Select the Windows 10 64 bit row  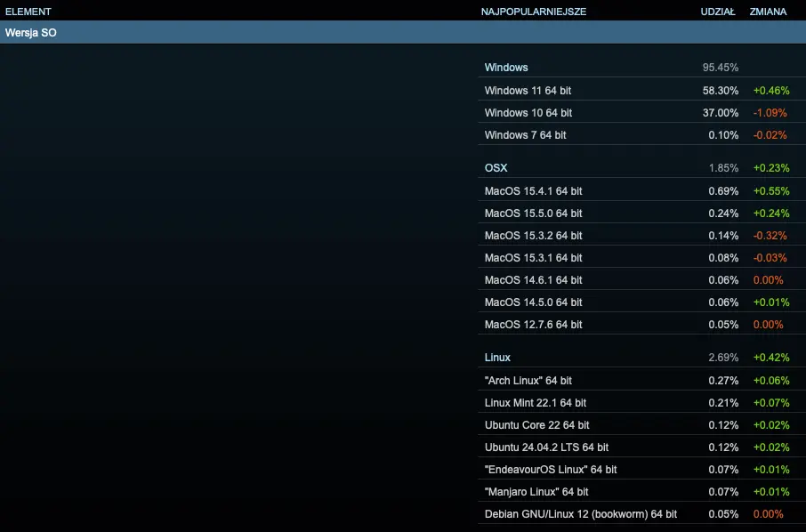click(642, 113)
